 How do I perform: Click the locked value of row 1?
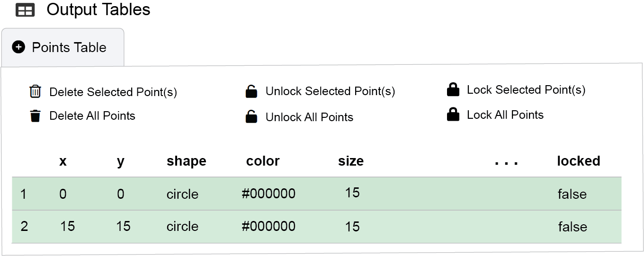pos(572,194)
